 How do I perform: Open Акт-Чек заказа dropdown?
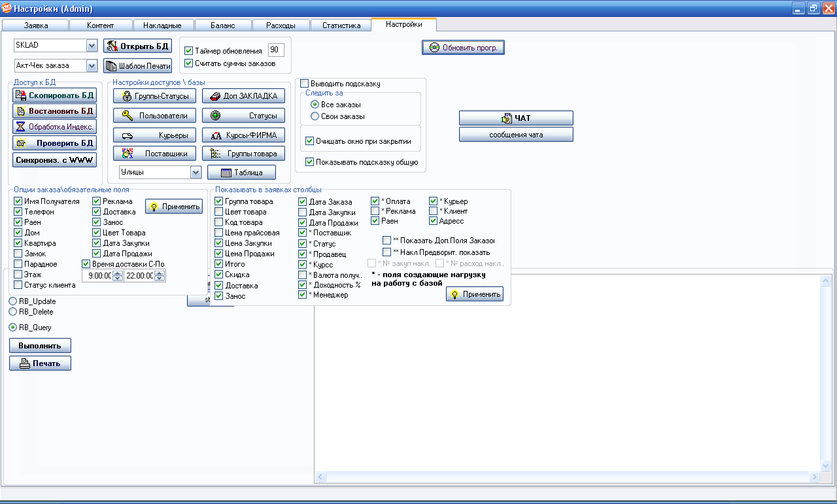coord(92,66)
